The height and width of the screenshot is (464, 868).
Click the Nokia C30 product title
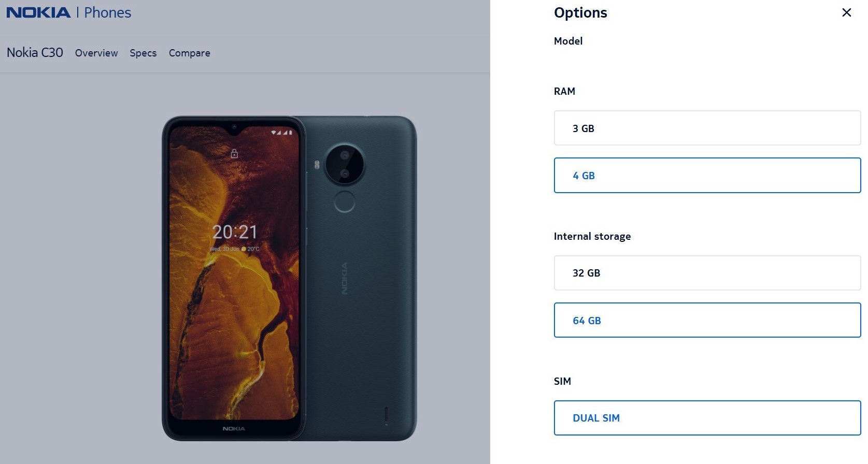tap(35, 52)
